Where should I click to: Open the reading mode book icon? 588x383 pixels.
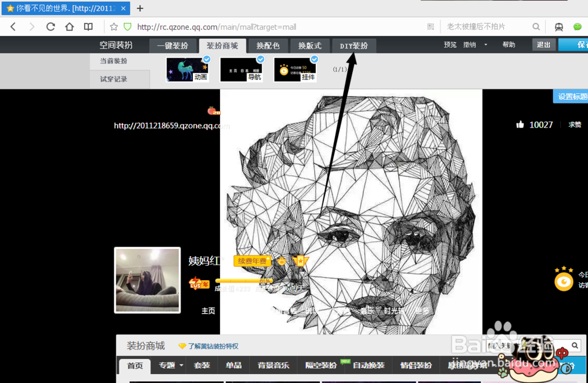88,26
